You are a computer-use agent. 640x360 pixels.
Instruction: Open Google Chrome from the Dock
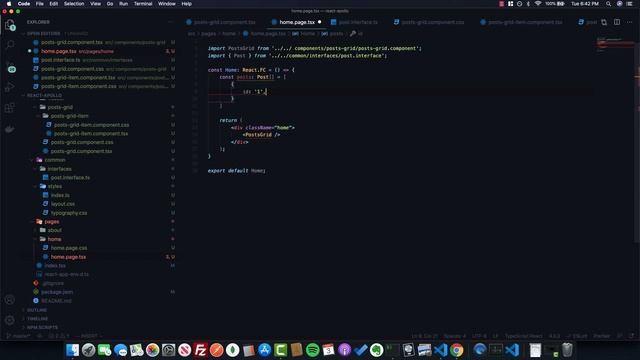[x=457, y=350]
